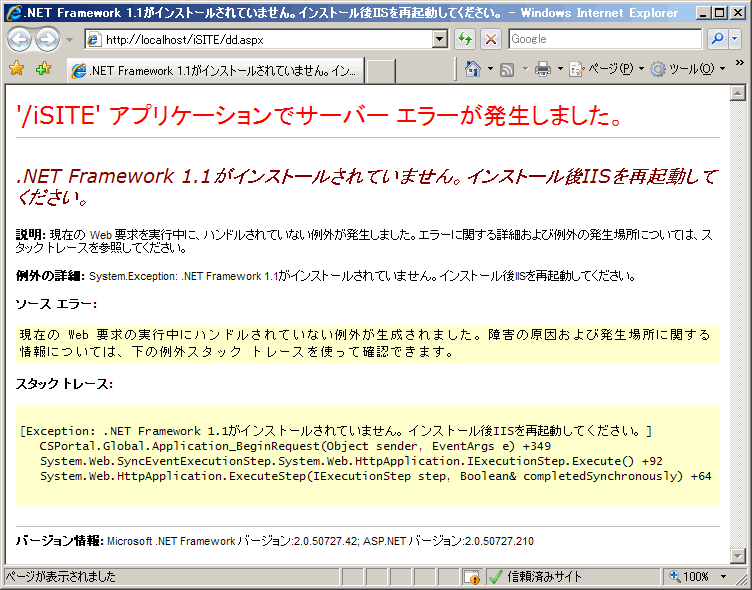The height and width of the screenshot is (590, 752).
Task: Select the .NET Framework 1.1 page tab
Action: [x=215, y=71]
